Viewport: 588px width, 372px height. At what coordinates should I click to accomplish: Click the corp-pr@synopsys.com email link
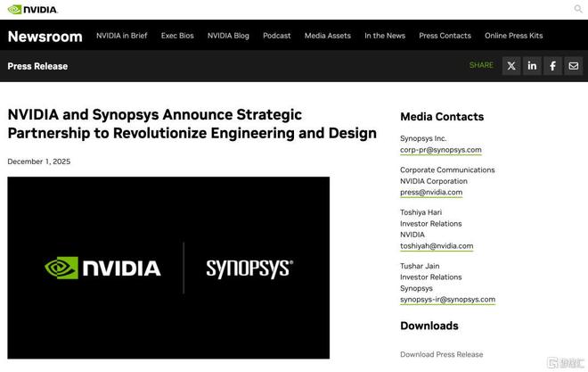pyautogui.click(x=441, y=150)
